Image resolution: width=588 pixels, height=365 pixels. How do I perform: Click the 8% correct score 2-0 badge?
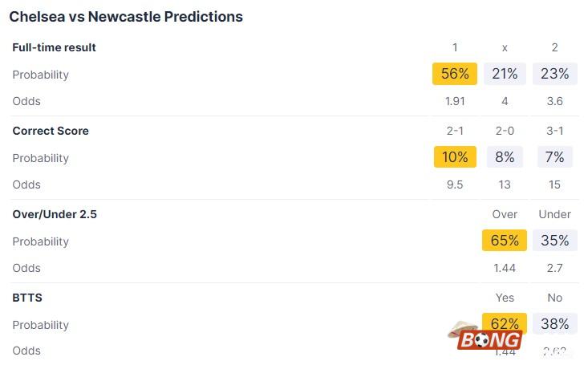[505, 157]
